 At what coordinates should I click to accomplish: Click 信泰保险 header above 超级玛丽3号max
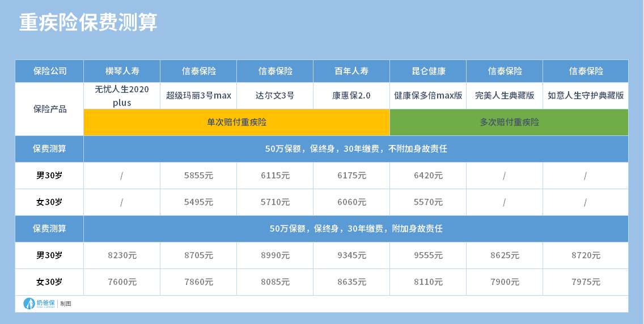[x=198, y=71]
